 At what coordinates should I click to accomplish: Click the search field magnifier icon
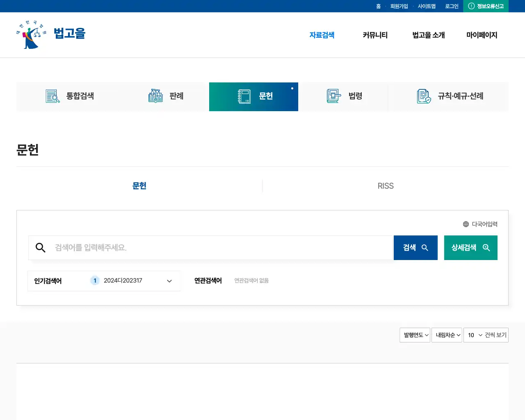click(x=41, y=248)
